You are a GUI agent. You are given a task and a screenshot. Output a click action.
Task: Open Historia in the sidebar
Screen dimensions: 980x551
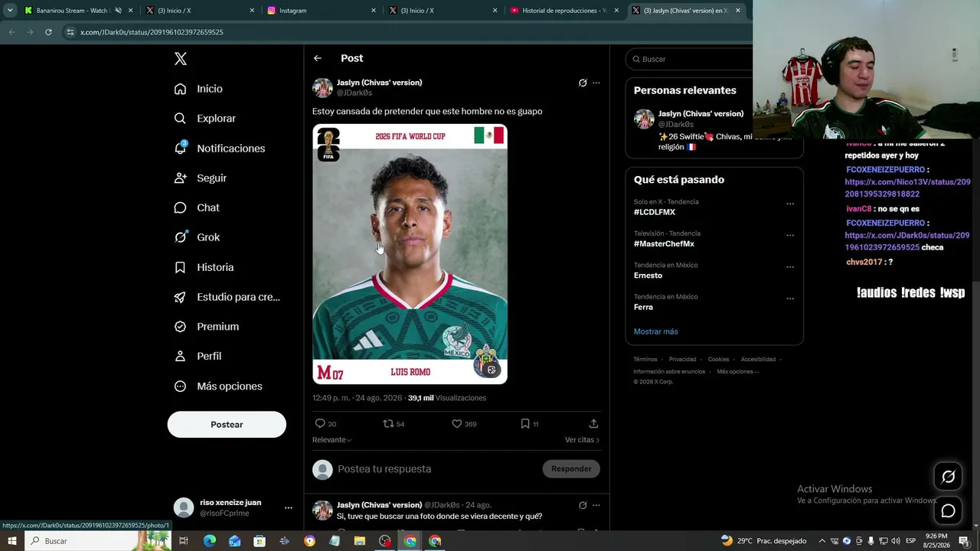tap(204, 267)
